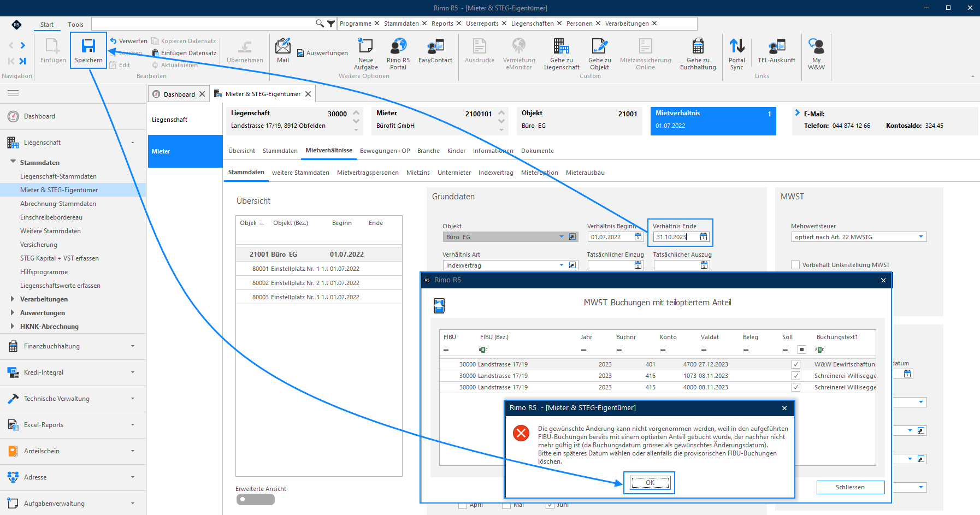Screen dimensions: 980x515
Task: Toggle Soll checkbox for Buchnr 415 row
Action: (x=796, y=387)
